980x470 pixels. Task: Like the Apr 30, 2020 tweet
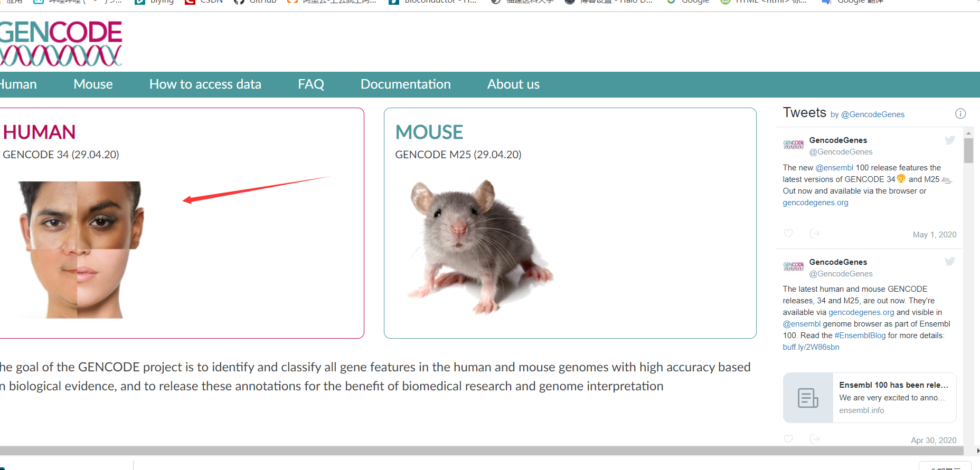pyautogui.click(x=788, y=439)
